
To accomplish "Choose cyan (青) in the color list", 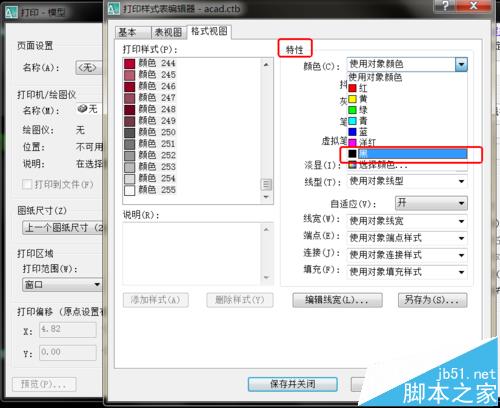I will pos(407,121).
